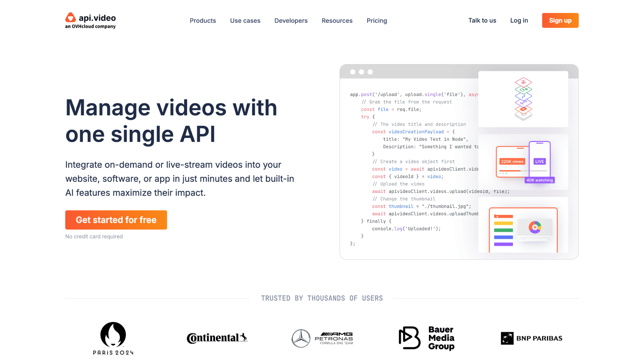Click the Log in link
The width and height of the screenshot is (644, 364).
pos(519,21)
